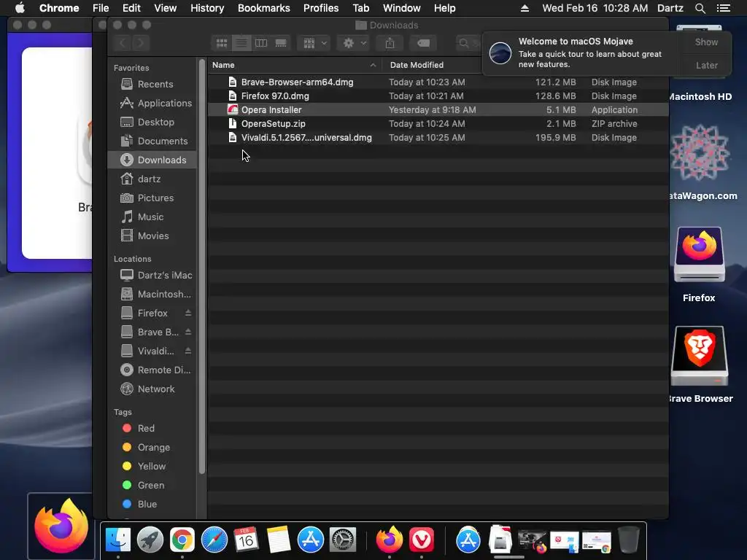Image resolution: width=747 pixels, height=560 pixels.
Task: Select Network in sidebar
Action: pyautogui.click(x=152, y=389)
